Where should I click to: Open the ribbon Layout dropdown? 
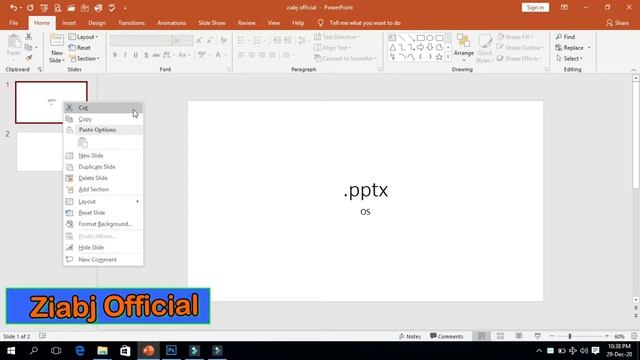(x=84, y=37)
